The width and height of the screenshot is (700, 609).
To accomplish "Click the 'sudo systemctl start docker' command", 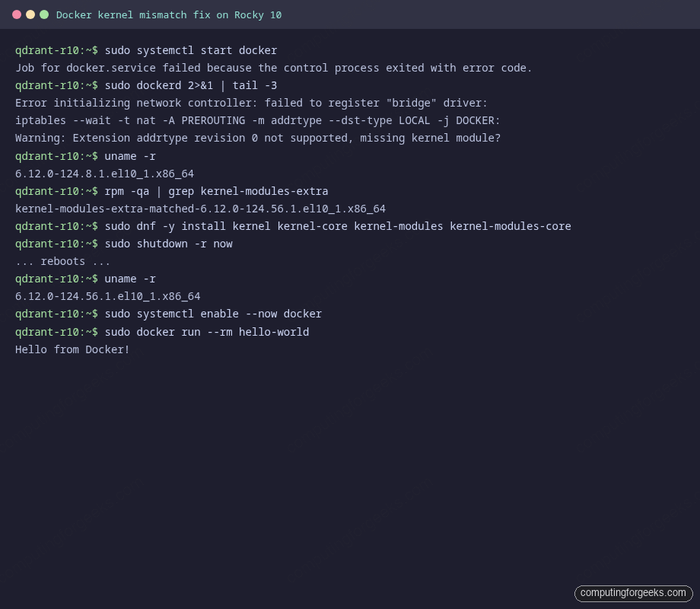I will [191, 50].
